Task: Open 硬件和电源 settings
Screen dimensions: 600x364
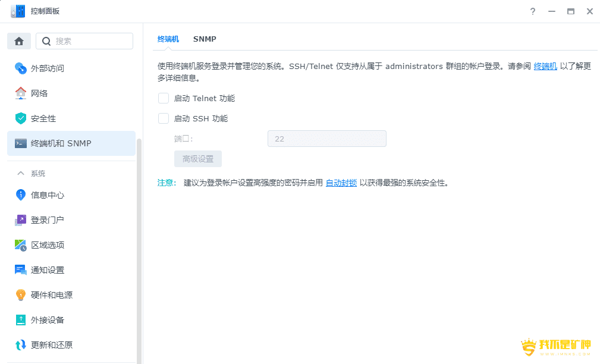Action: (x=52, y=294)
